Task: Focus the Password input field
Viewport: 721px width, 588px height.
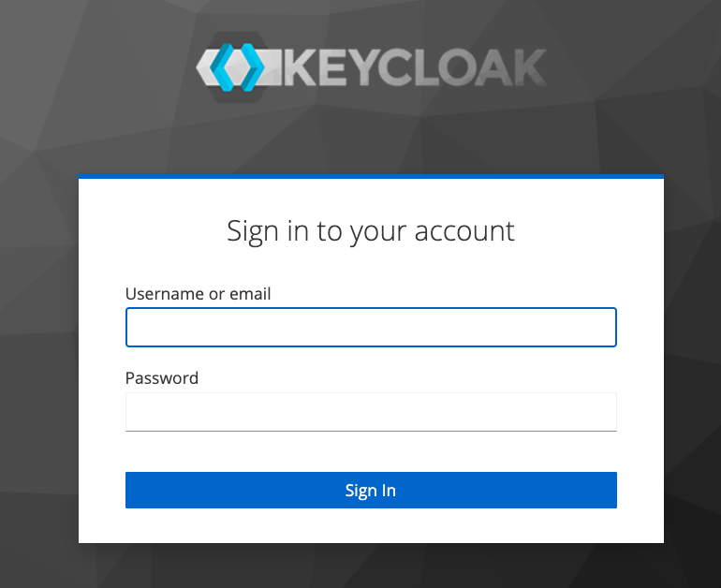Action: [x=371, y=411]
